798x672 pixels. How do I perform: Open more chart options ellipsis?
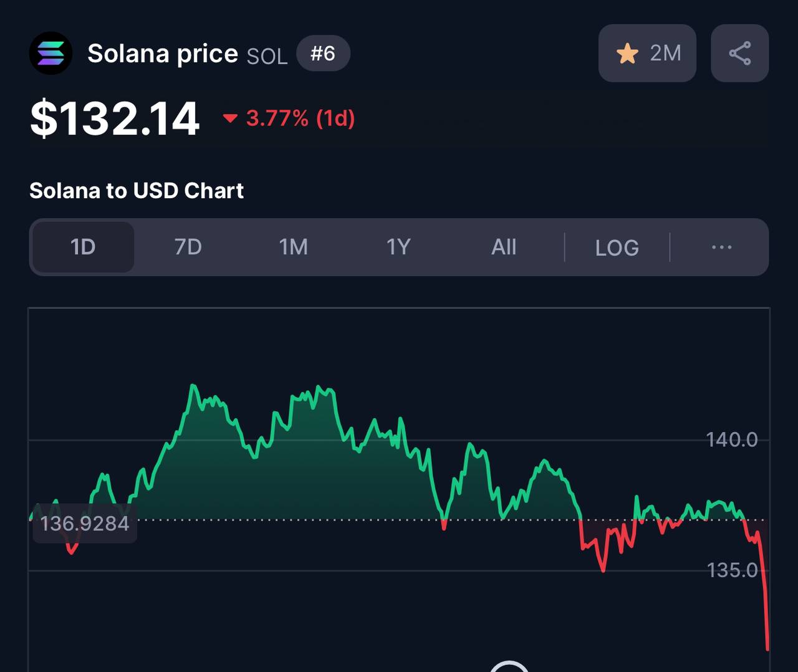tap(721, 247)
